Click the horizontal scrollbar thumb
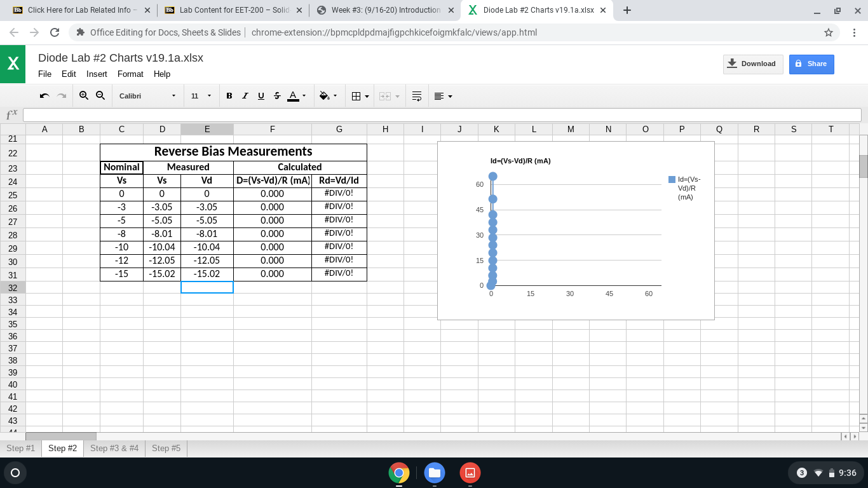 click(x=61, y=437)
